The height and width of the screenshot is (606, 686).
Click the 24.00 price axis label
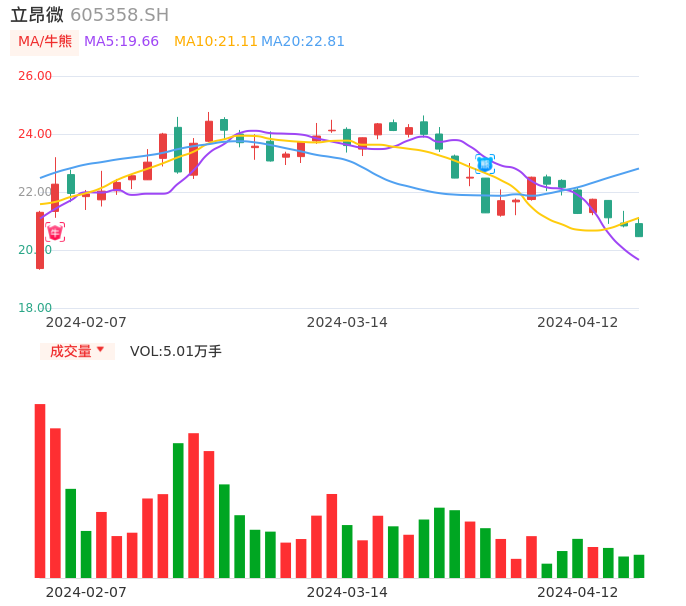(35, 134)
